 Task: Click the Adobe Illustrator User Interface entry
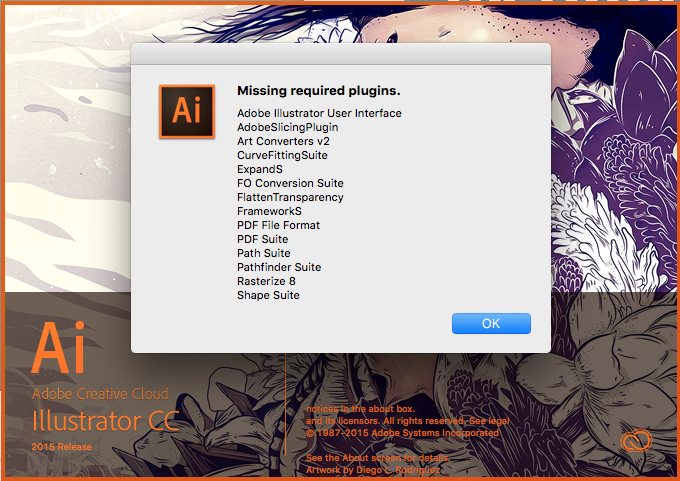click(319, 113)
